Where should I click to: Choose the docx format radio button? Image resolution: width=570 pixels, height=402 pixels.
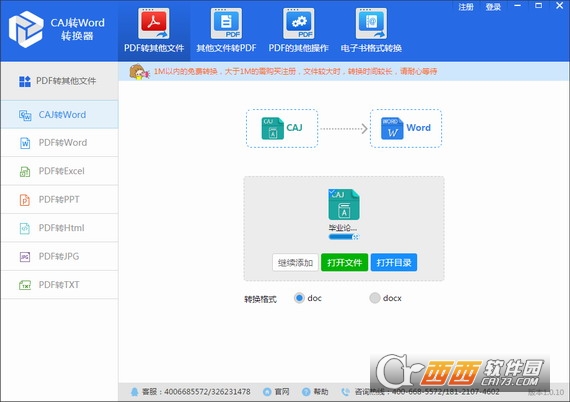[x=374, y=298]
